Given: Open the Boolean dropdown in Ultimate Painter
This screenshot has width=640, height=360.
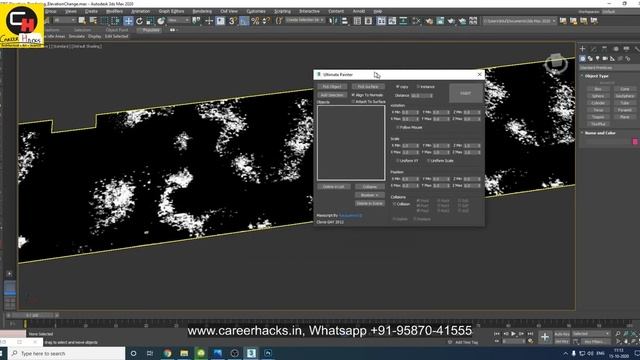Looking at the screenshot, I should point(369,195).
